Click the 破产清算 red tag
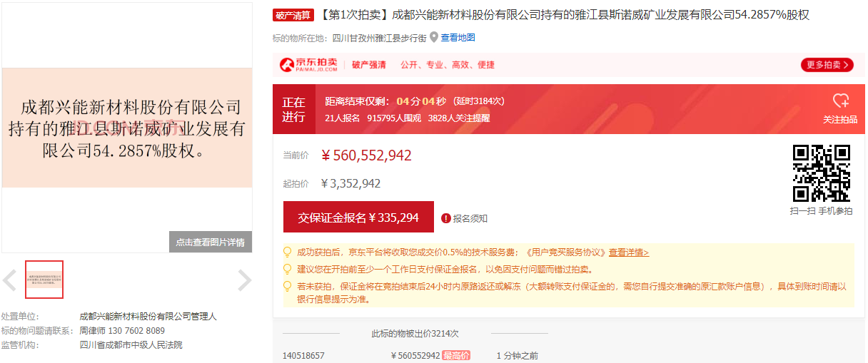 coord(293,16)
